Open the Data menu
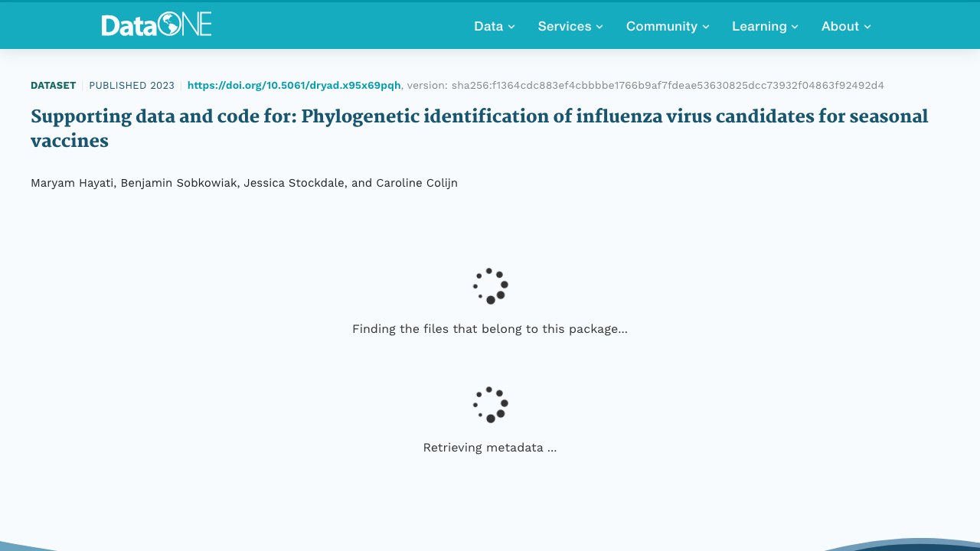The width and height of the screenshot is (980, 551). [x=495, y=26]
